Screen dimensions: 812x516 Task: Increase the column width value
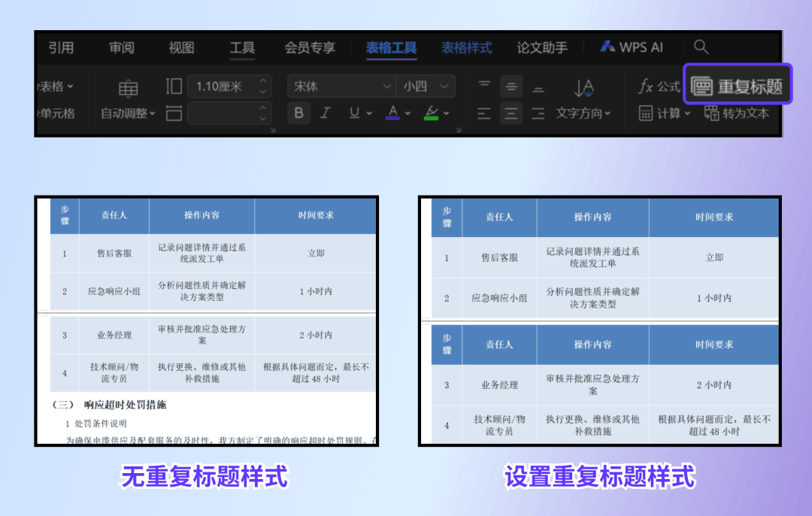pos(263,108)
